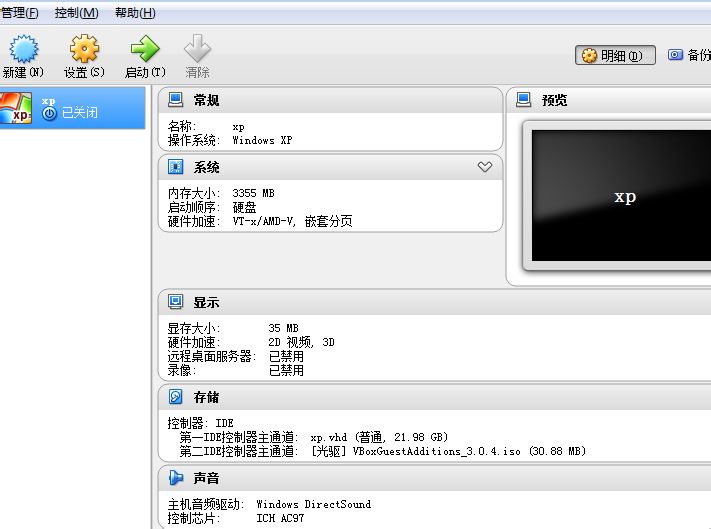Image resolution: width=711 pixels, height=529 pixels.
Task: Click the Storage (存储) disk icon
Action: pos(175,397)
